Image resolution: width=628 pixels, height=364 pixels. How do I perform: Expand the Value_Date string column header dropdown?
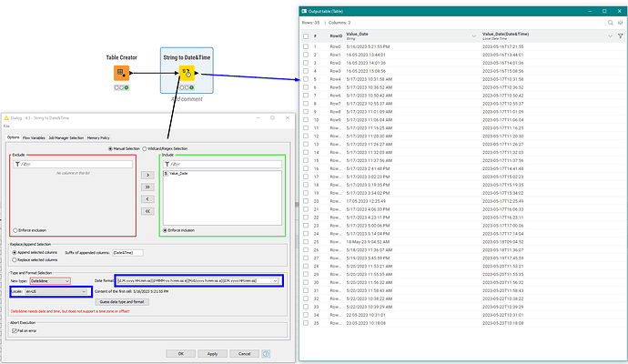pos(474,36)
